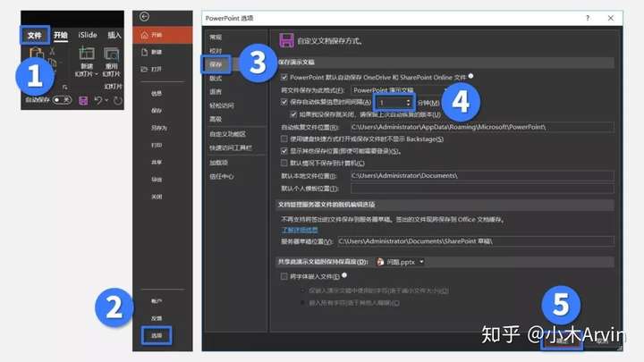Click the server drafts location path field

(476, 241)
